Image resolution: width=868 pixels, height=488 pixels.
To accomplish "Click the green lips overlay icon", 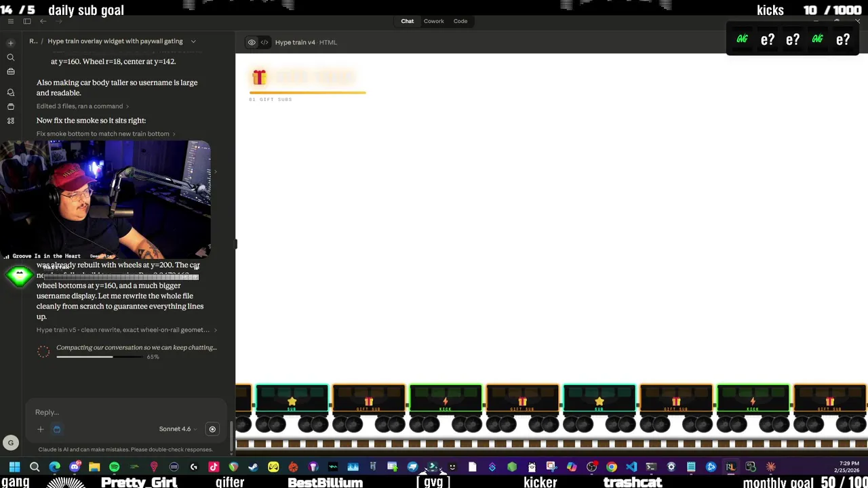I will pos(20,276).
